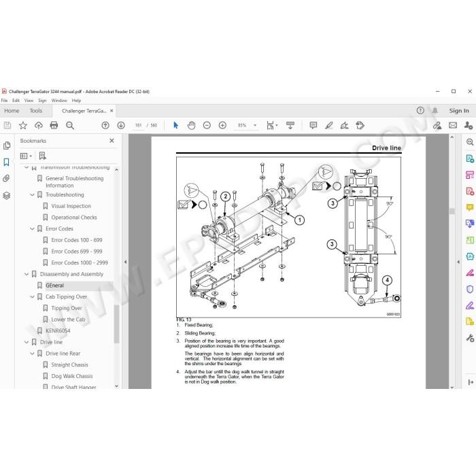Open the Find text magnifier

click(x=70, y=125)
